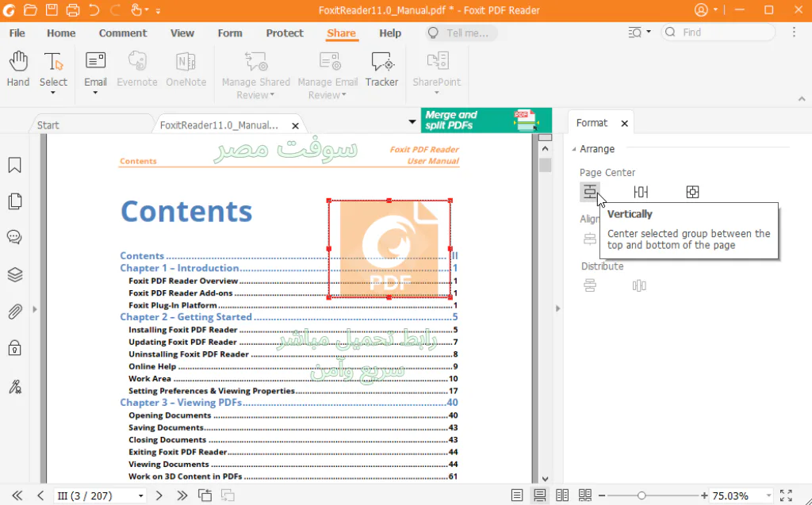Expand the left navigation panel arrow
Image resolution: width=812 pixels, height=505 pixels.
coord(35,309)
